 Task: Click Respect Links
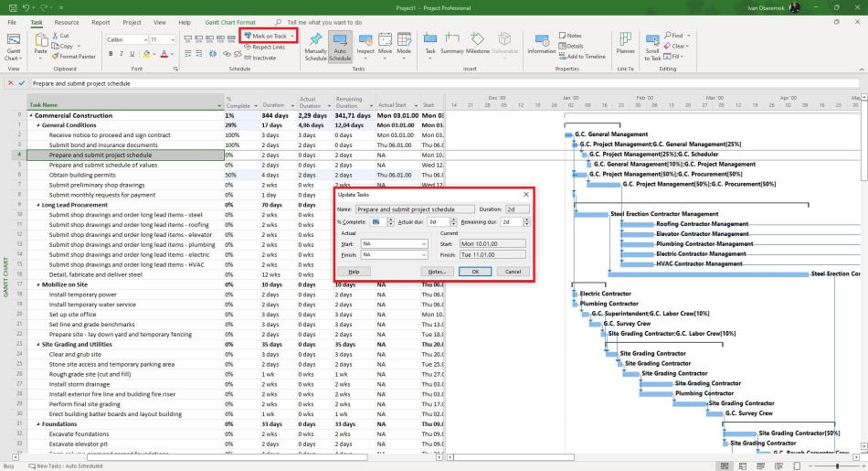tap(265, 48)
